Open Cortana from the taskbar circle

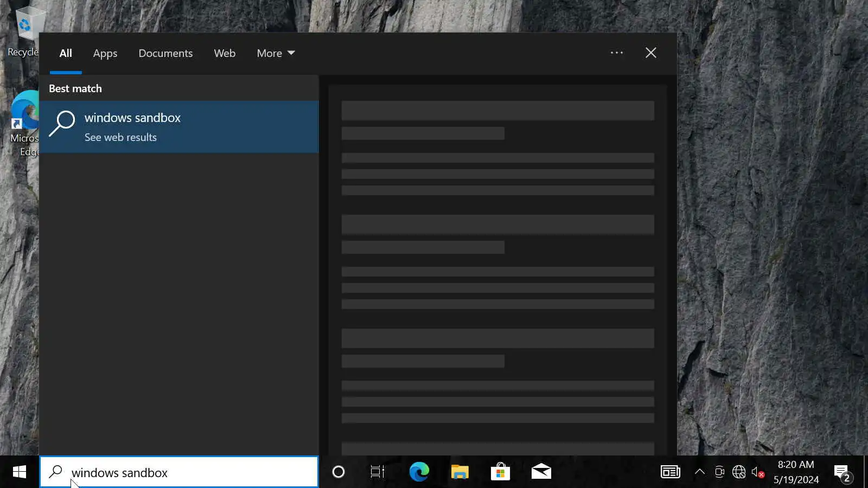point(339,472)
